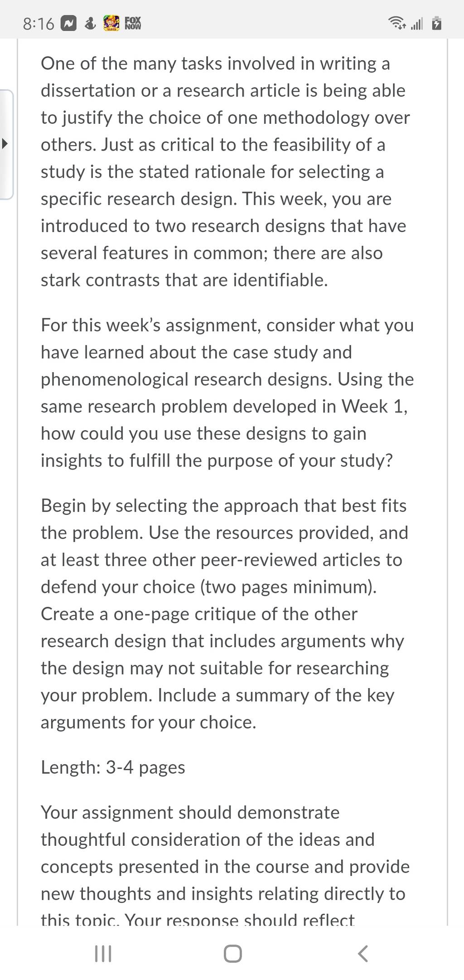Tap the second notification icon in status bar
This screenshot has width=464, height=980.
point(91,23)
